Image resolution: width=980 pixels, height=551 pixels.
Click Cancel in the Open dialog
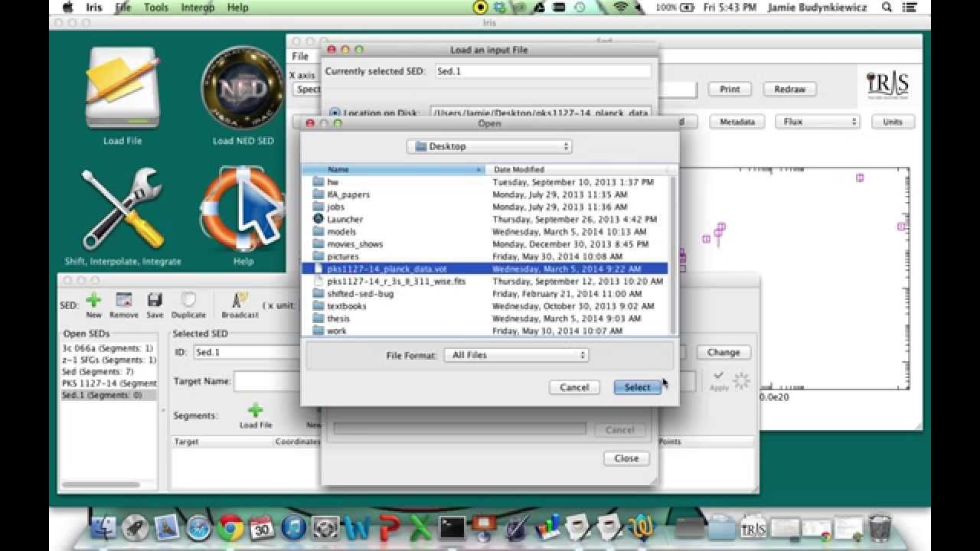click(x=574, y=387)
